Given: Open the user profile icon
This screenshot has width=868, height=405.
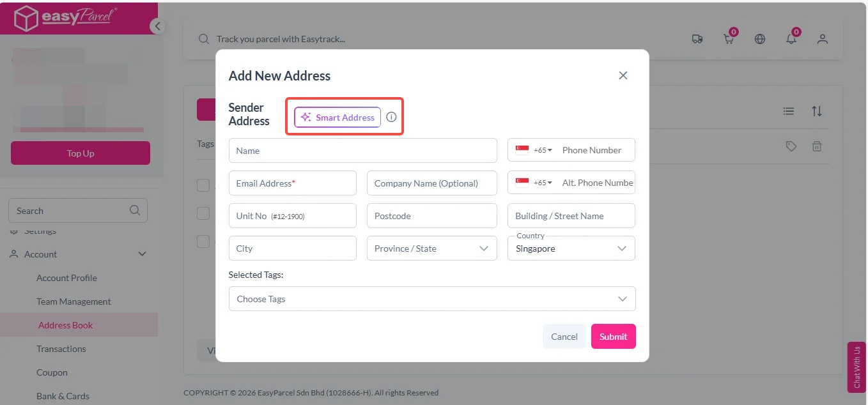Looking at the screenshot, I should 822,39.
